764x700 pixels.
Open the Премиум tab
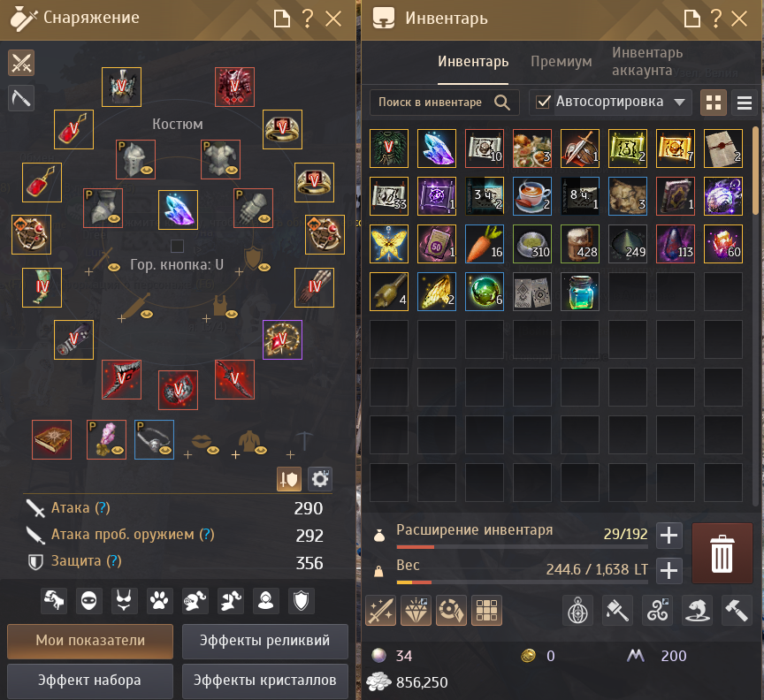tap(561, 61)
